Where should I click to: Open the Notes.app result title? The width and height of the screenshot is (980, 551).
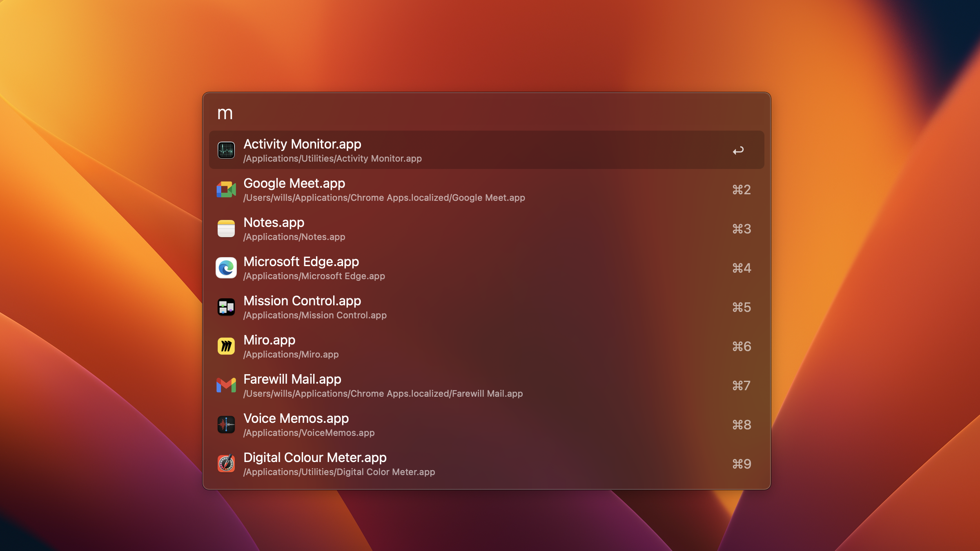click(x=274, y=223)
